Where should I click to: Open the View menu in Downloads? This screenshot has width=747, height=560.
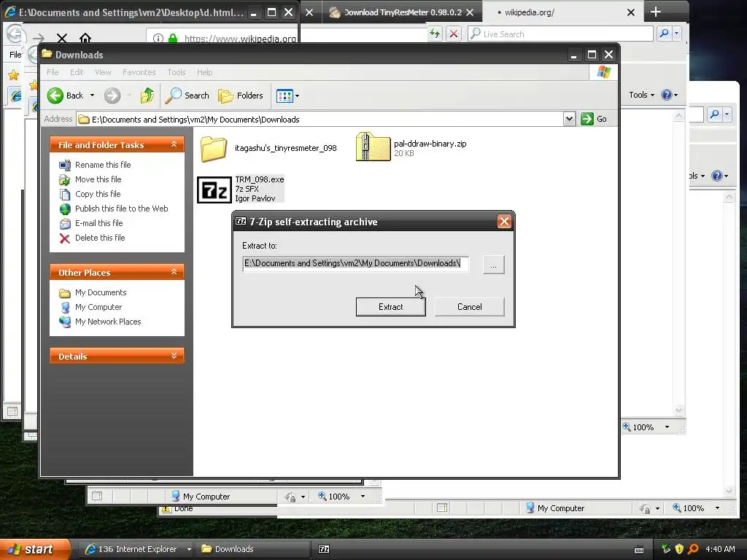103,72
